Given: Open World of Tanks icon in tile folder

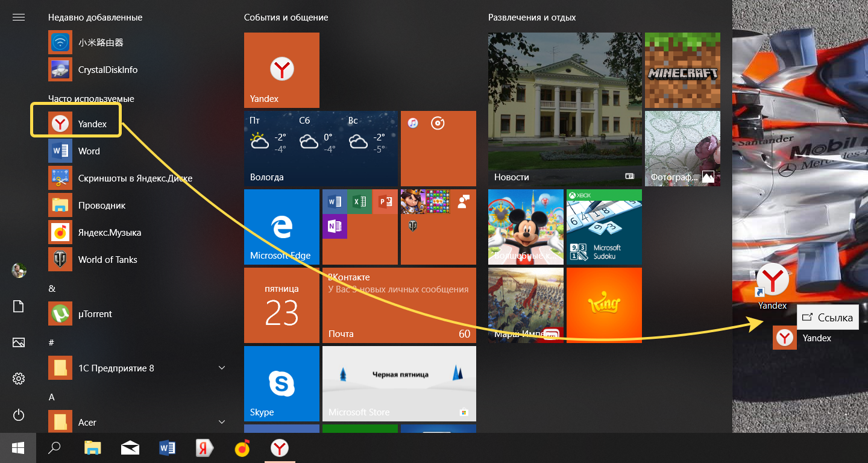Looking at the screenshot, I should pyautogui.click(x=413, y=227).
